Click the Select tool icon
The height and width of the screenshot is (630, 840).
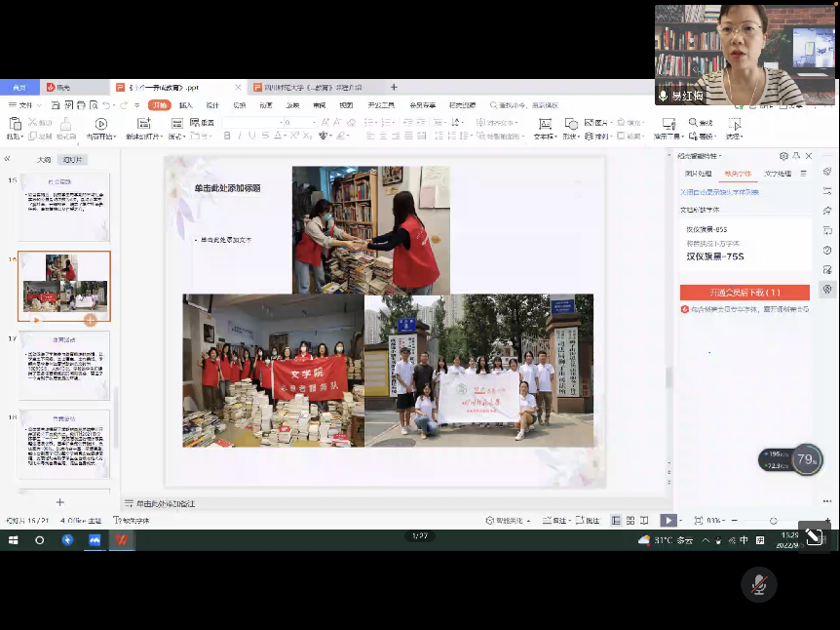coord(734,125)
